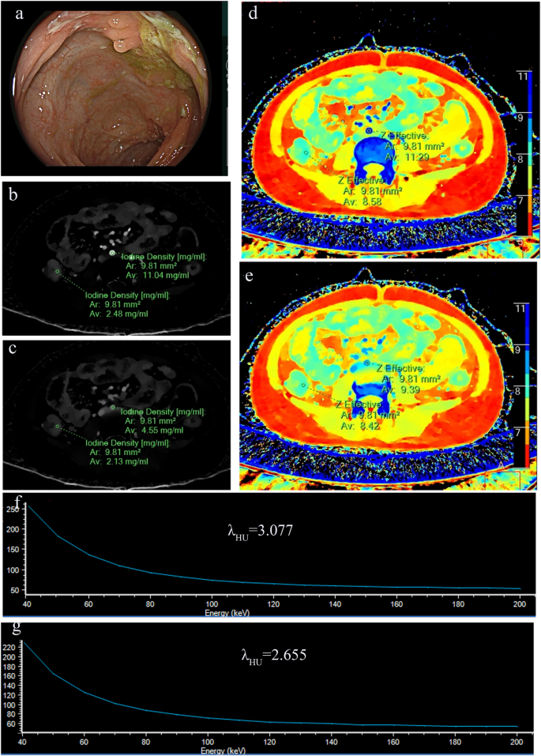Viewport: 541px width, 756px height.
Task: Click the 'λHU=3.077' label in panel f
Action: 259,532
